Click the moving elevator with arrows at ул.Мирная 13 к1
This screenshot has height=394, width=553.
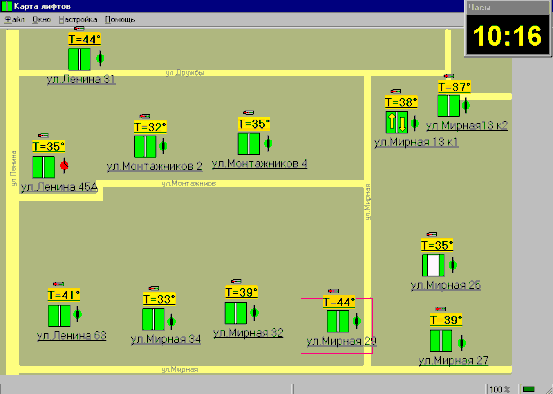397,122
